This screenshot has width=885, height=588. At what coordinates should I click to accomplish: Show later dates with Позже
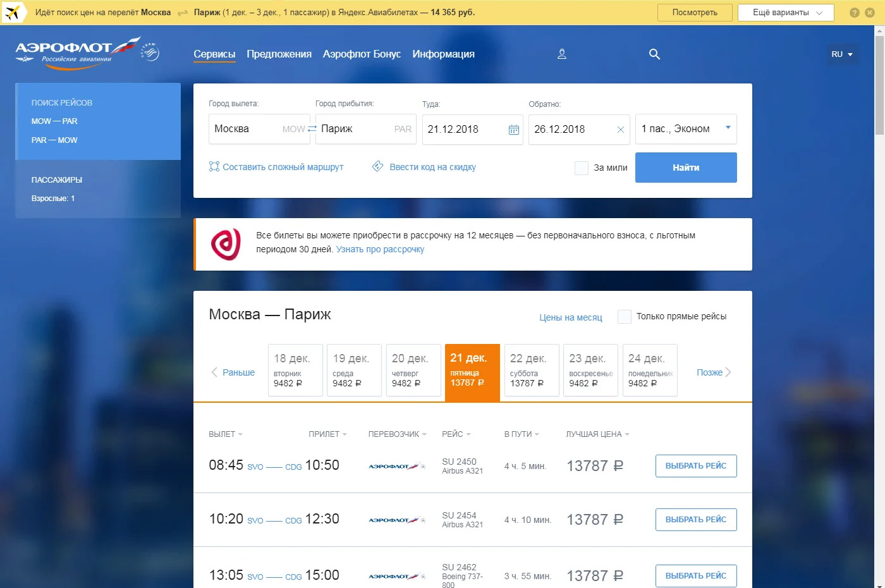point(714,372)
